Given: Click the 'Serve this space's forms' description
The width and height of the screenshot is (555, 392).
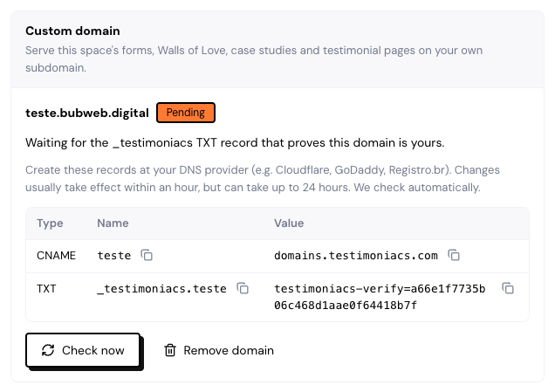Looking at the screenshot, I should pyautogui.click(x=254, y=58).
